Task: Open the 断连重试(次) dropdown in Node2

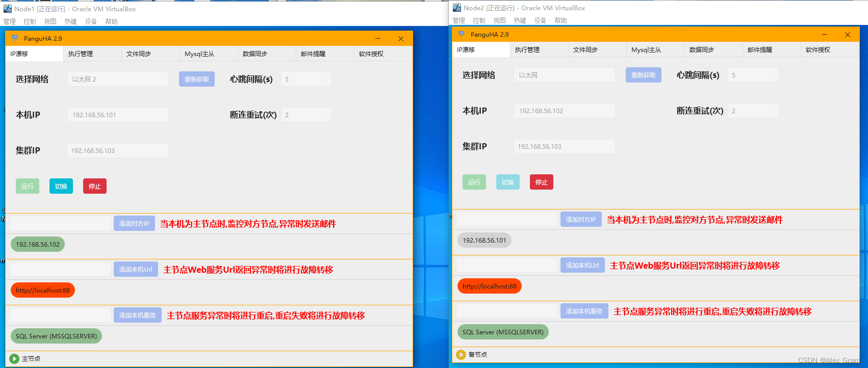Action: coord(753,111)
